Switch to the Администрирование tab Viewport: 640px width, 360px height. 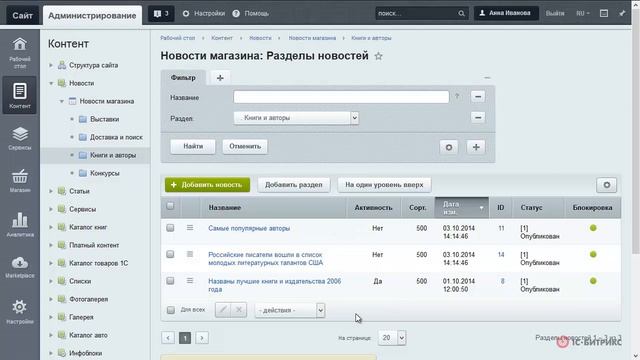point(92,16)
